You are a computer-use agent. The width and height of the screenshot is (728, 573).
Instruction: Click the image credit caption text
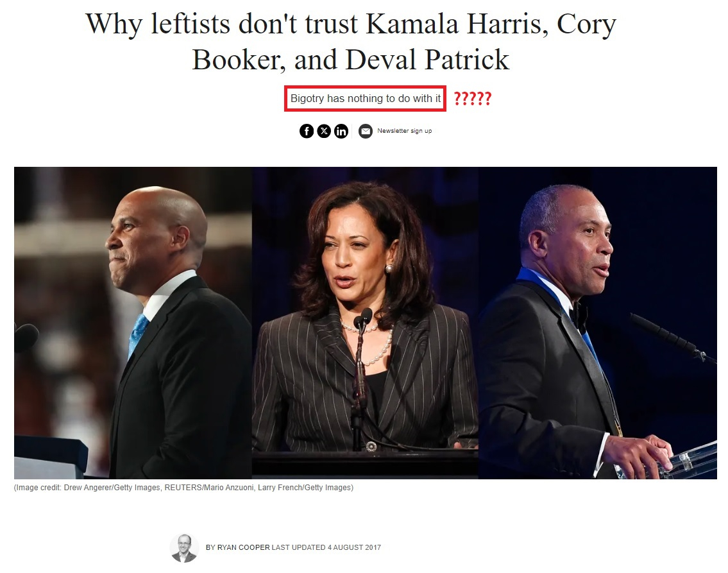183,488
